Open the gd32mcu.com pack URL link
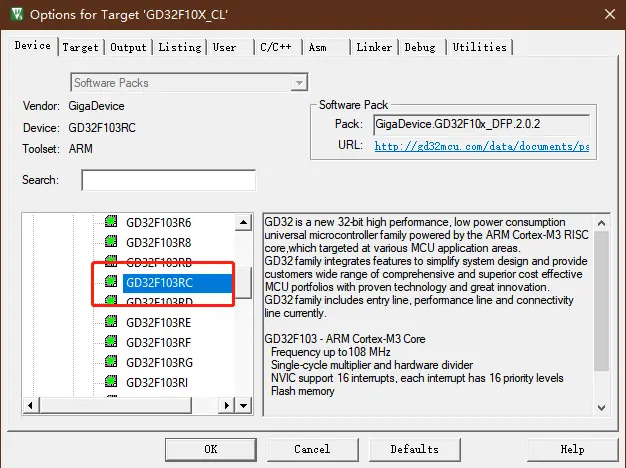The image size is (626, 468). coord(481,146)
